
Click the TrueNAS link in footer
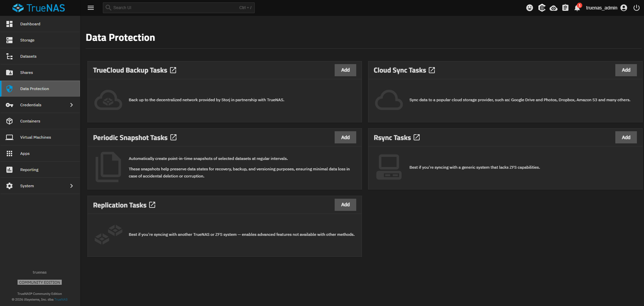[61, 300]
